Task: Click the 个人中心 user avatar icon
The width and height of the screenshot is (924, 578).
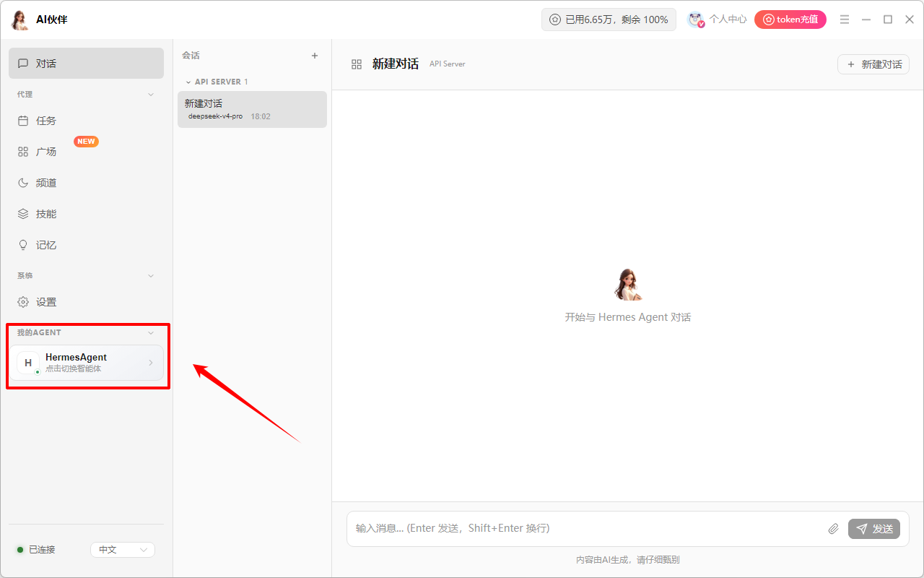Action: [696, 20]
